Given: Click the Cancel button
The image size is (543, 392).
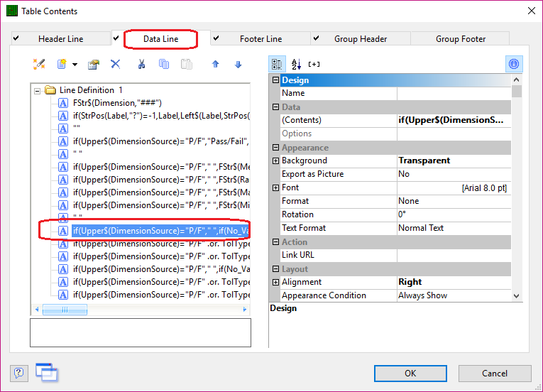Looking at the screenshot, I should [x=495, y=374].
